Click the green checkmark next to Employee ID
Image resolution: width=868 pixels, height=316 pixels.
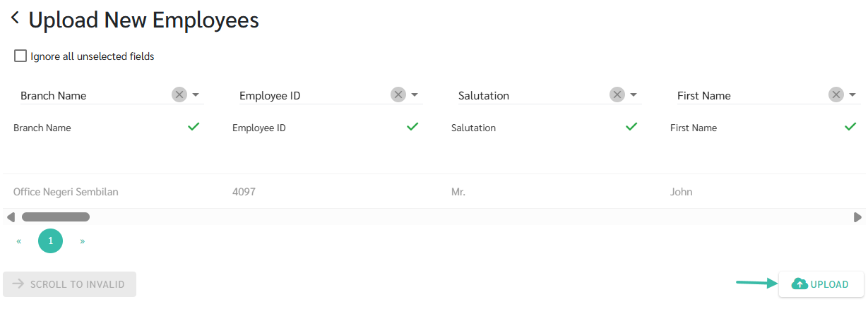click(x=412, y=127)
